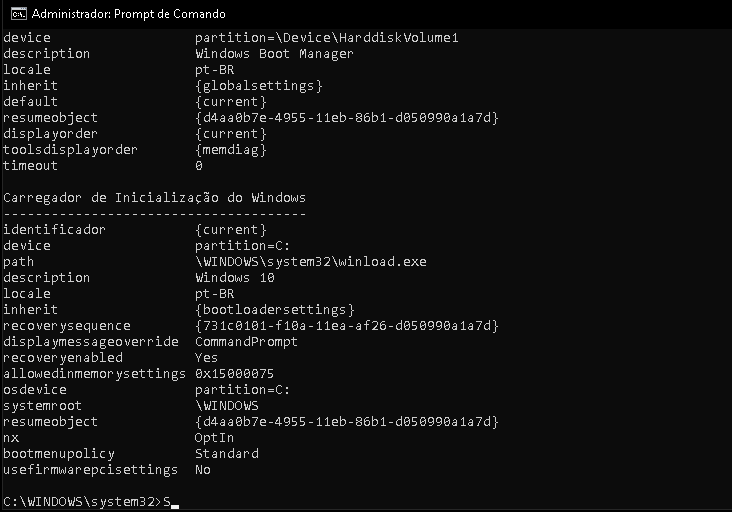
Task: Click the {memdiag} toolsdisplayorder value
Action: coord(231,150)
